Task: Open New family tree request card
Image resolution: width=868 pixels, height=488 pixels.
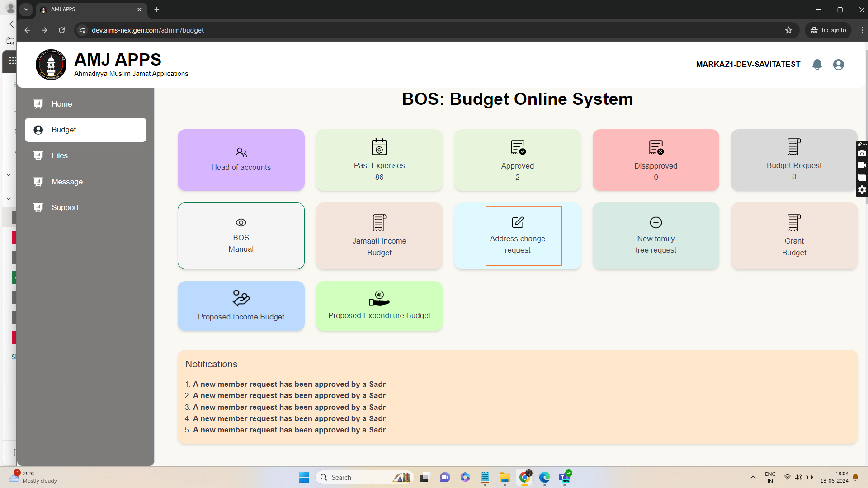Action: point(656,236)
